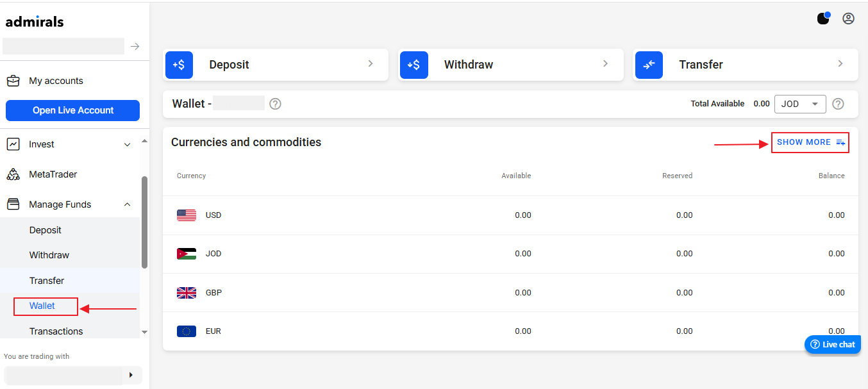Click the chevron on the Transfer card

click(x=840, y=63)
